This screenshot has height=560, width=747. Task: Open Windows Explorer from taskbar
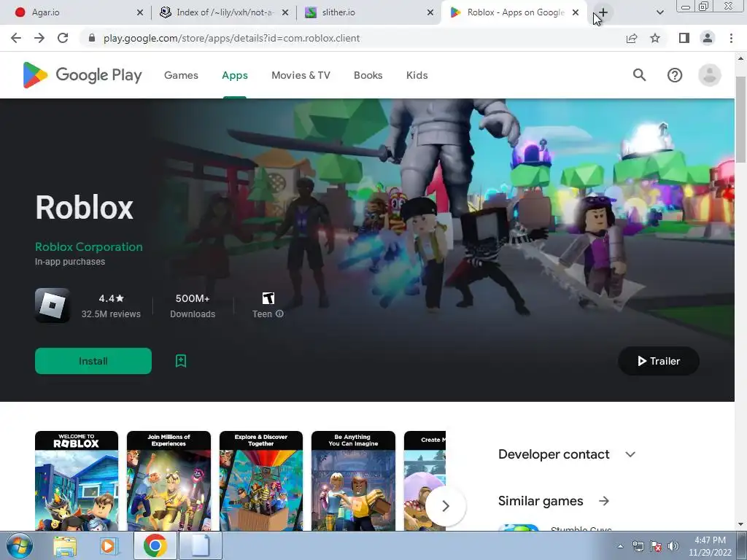[65, 545]
